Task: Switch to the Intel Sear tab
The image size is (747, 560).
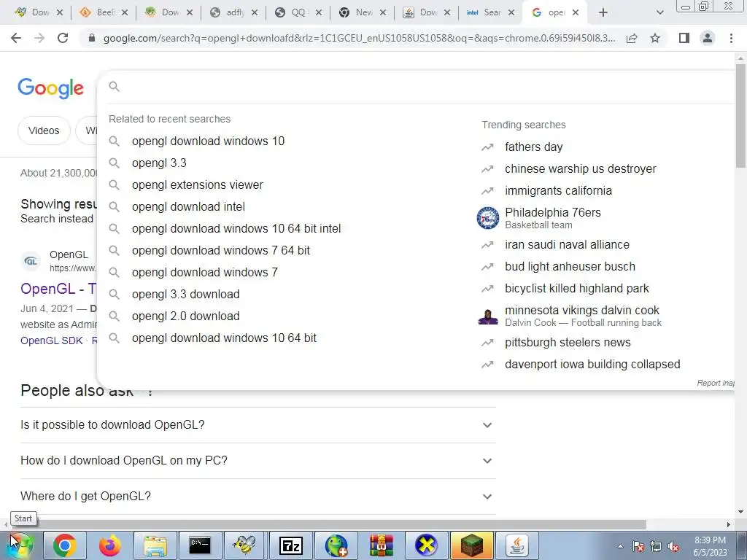Action: point(491,12)
